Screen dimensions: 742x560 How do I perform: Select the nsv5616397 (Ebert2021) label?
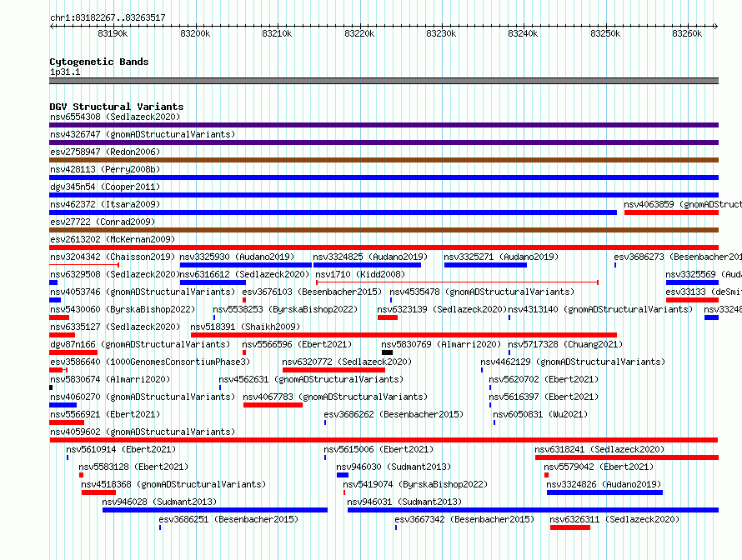pyautogui.click(x=544, y=397)
